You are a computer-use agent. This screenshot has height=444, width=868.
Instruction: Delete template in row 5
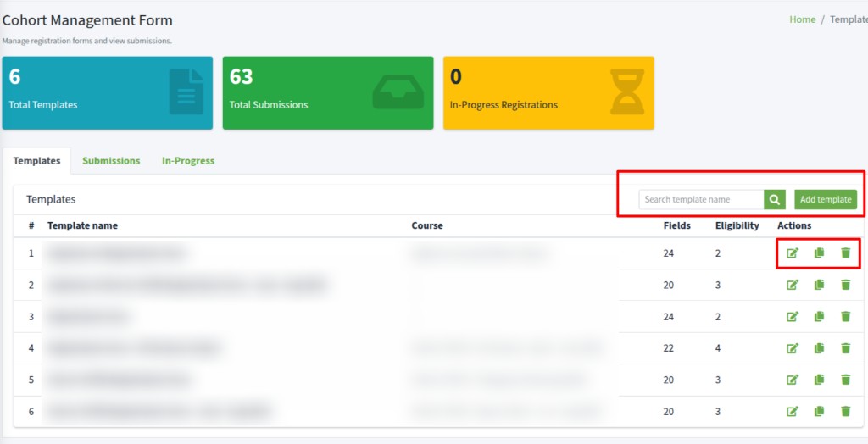point(845,380)
